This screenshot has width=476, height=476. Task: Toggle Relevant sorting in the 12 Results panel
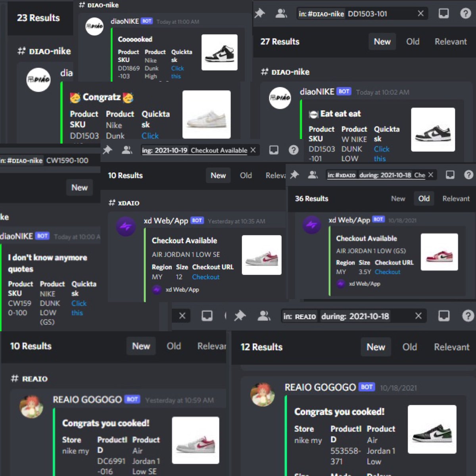click(x=451, y=347)
